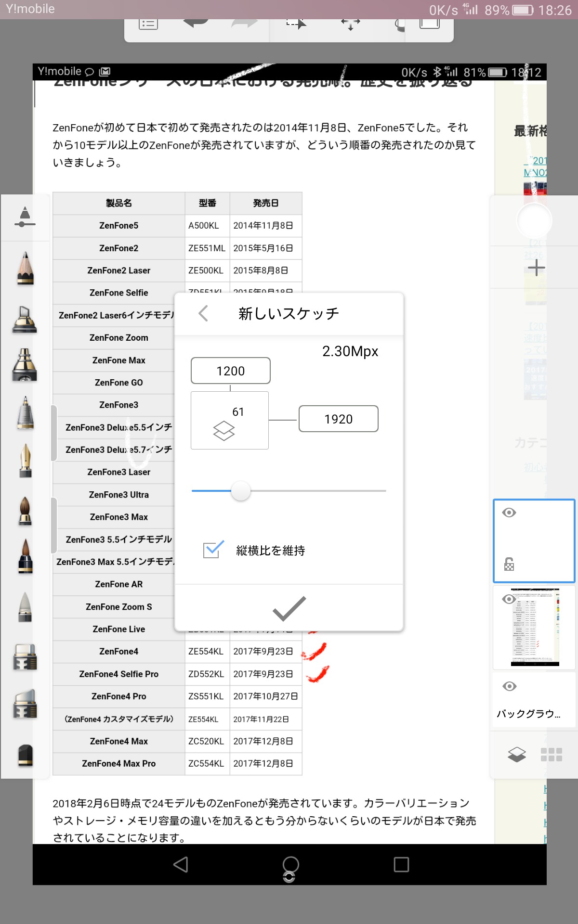This screenshot has width=578, height=924.
Task: Hide the top selected layer
Action: click(509, 513)
